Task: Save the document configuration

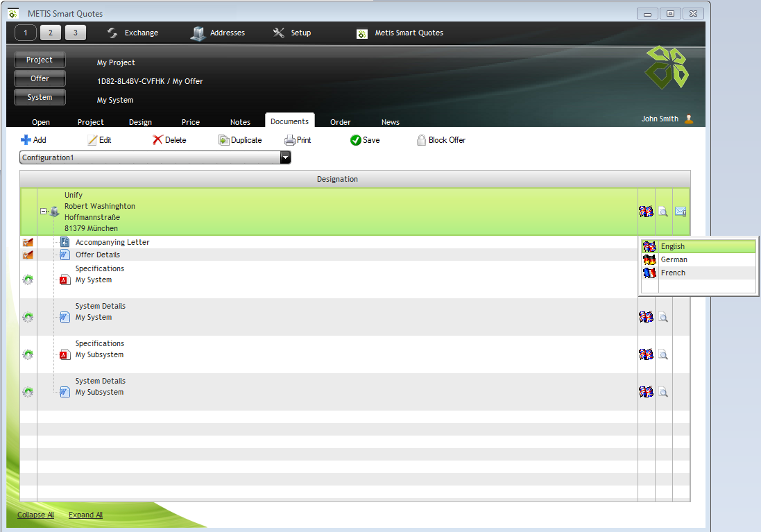Action: (x=365, y=140)
